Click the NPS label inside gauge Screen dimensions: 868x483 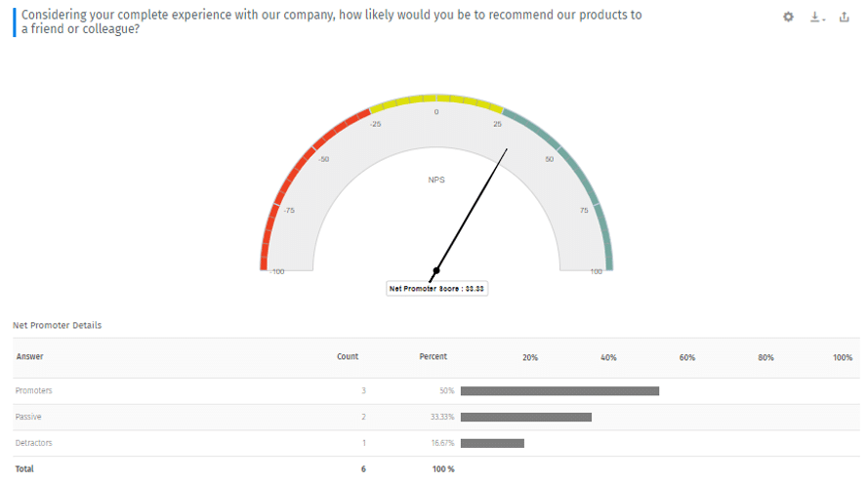[x=436, y=180]
